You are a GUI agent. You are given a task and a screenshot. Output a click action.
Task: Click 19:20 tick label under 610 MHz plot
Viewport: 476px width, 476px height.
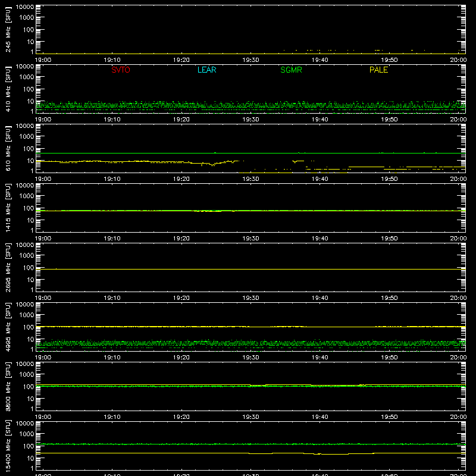pyautogui.click(x=181, y=179)
